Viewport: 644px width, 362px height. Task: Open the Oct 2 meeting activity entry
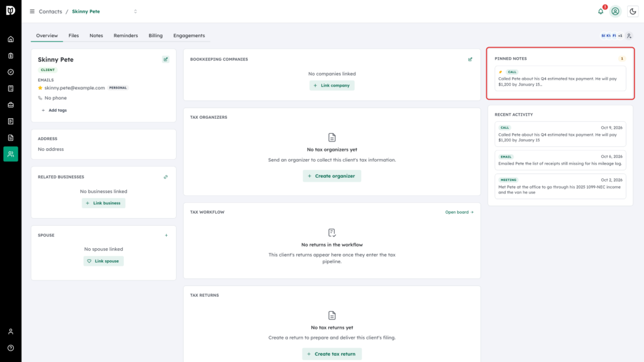(560, 186)
